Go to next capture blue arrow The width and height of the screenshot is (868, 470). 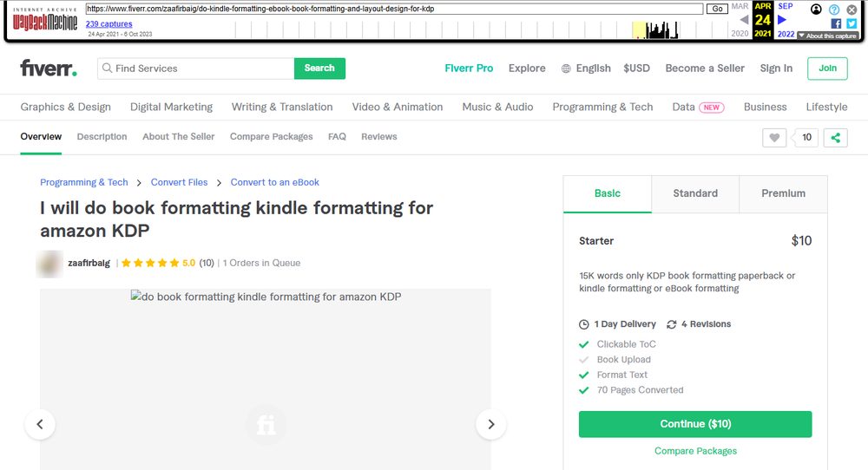pos(782,19)
